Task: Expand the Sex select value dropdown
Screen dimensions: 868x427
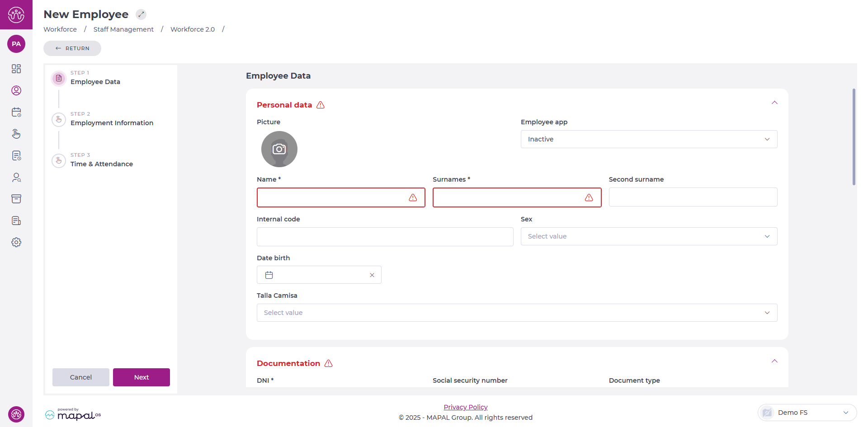Action: tap(649, 236)
